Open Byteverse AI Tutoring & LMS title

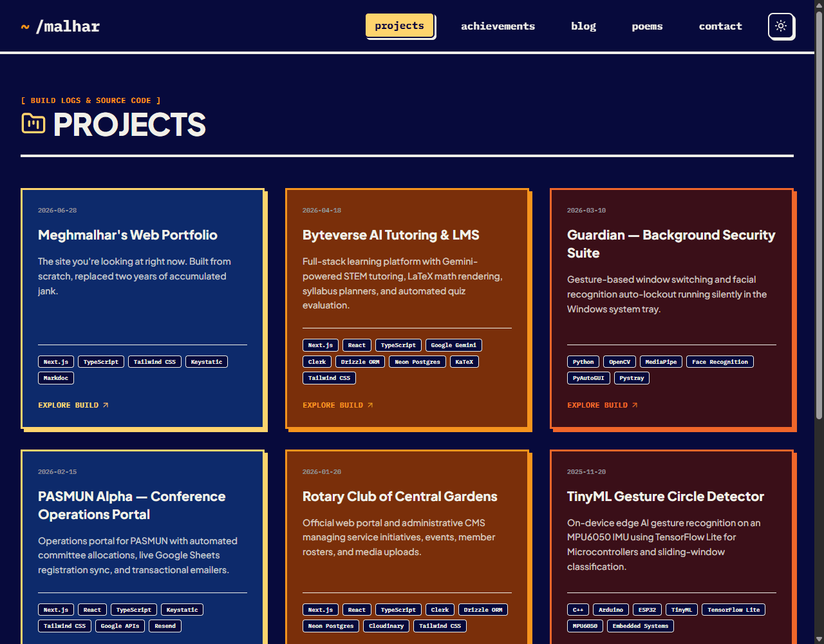click(x=391, y=235)
